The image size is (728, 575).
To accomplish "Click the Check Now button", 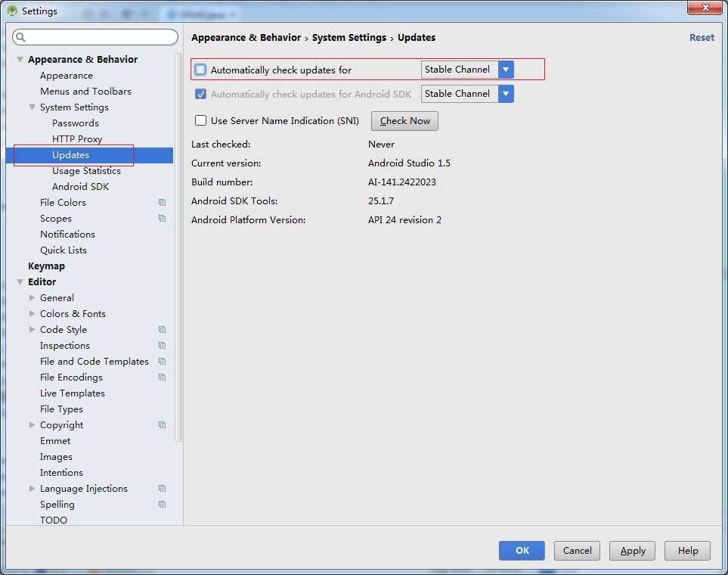I will point(404,121).
